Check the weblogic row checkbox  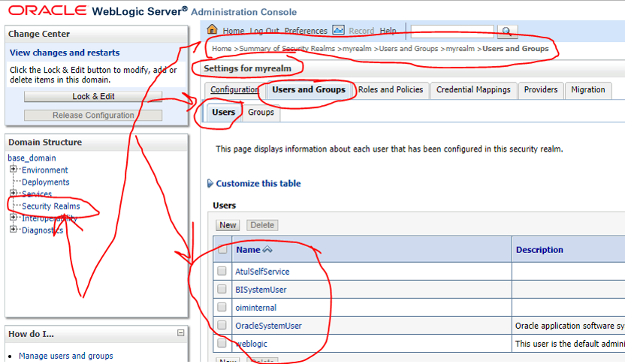[x=222, y=343]
